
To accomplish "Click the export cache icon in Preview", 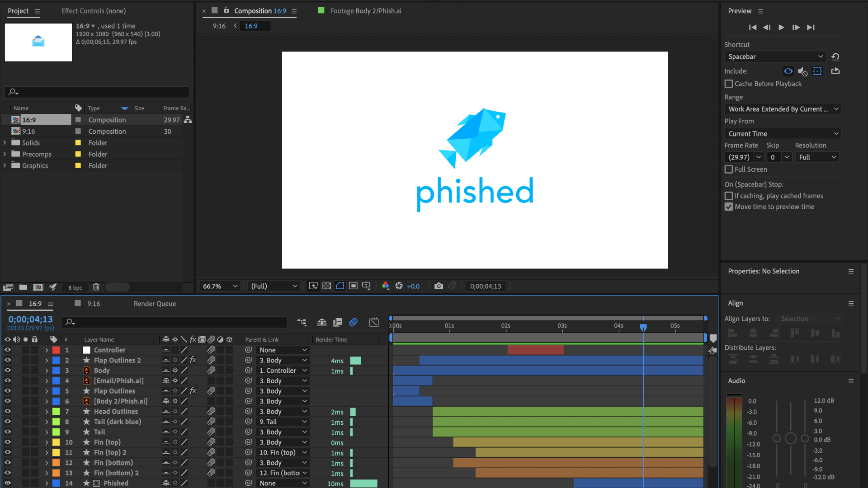I will pyautogui.click(x=835, y=71).
